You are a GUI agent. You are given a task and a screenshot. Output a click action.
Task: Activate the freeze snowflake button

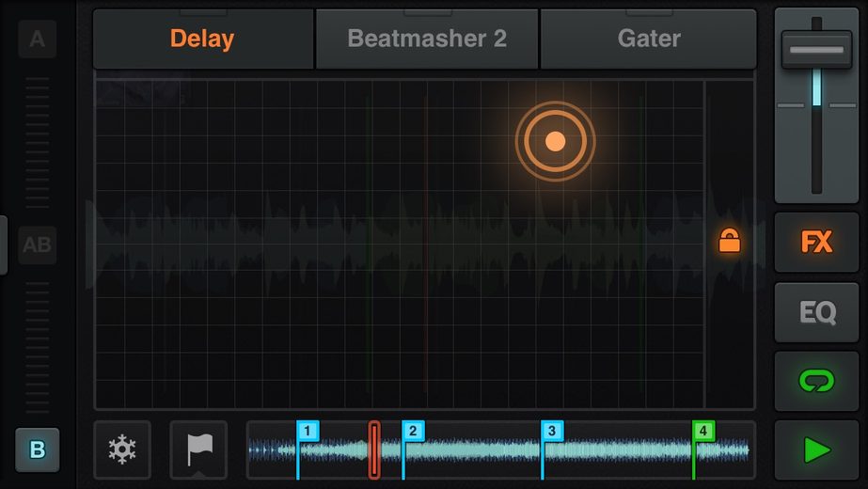[122, 450]
